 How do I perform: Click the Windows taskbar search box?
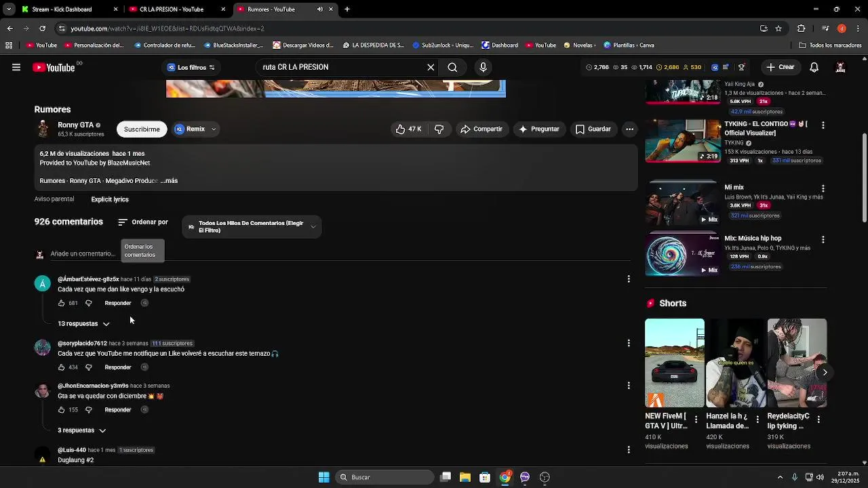tap(385, 477)
